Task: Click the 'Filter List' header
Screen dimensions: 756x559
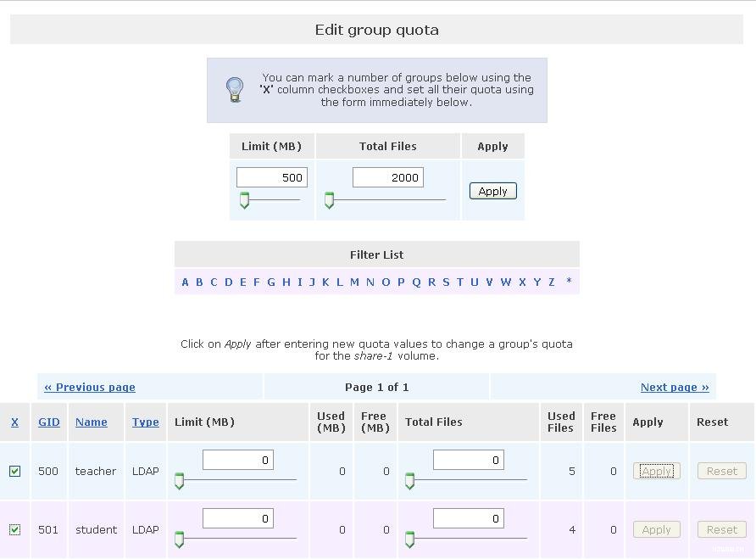Action: tap(376, 254)
